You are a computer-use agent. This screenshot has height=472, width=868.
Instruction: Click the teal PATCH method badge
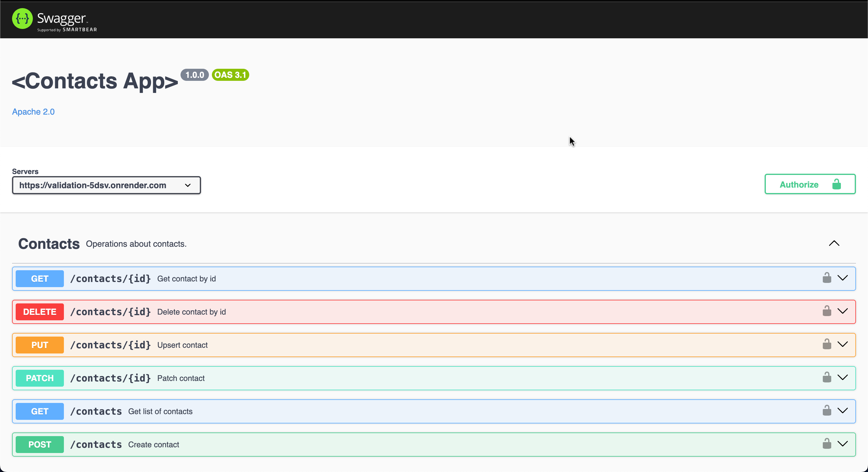coord(39,378)
